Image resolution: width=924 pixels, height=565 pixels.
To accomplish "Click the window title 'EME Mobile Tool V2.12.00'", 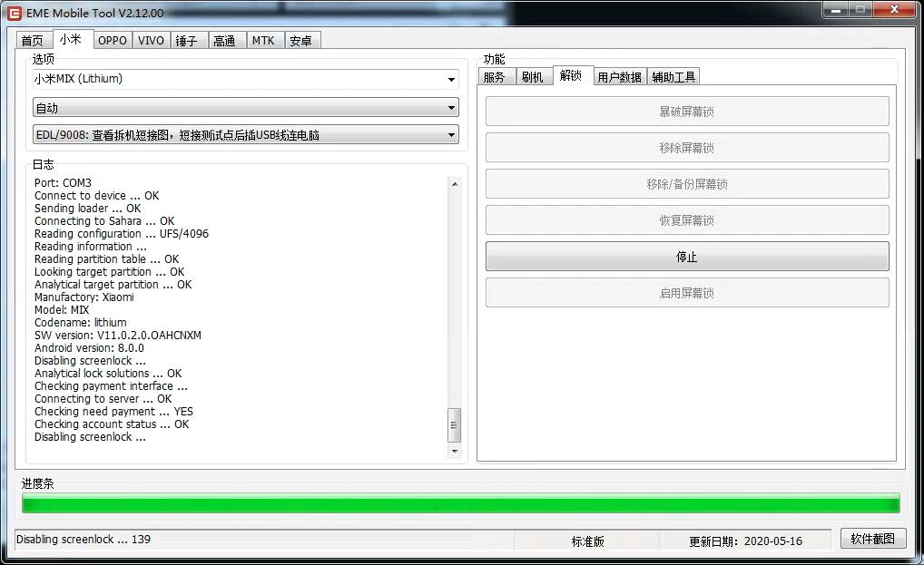I will pyautogui.click(x=95, y=13).
